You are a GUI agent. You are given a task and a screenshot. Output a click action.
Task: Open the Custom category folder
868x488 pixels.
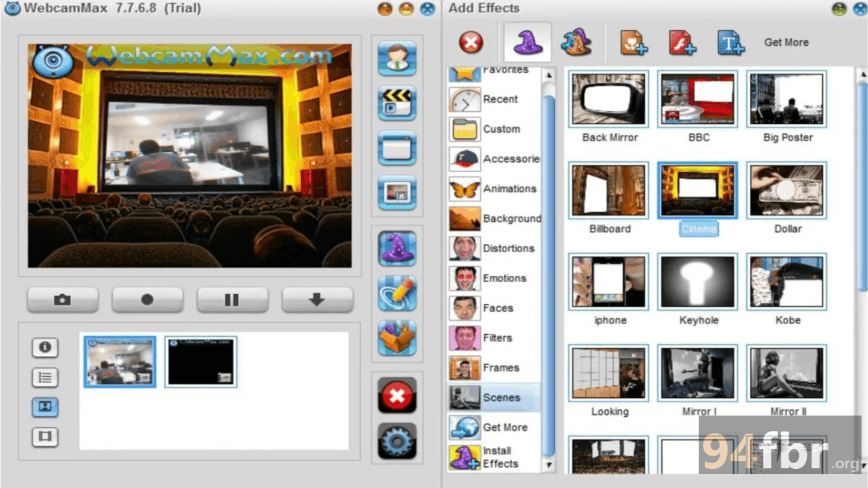(x=495, y=129)
